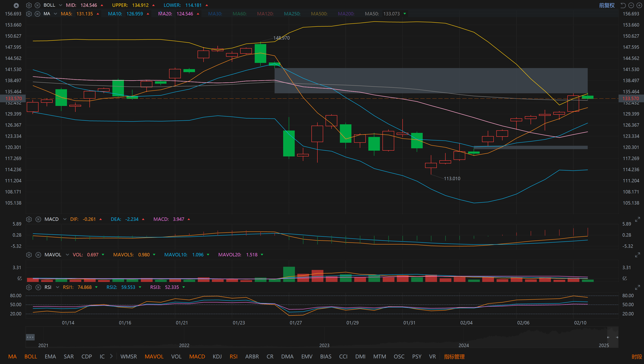This screenshot has height=364, width=644.
Task: Open the 前复权 price adjustment selector
Action: point(607,5)
